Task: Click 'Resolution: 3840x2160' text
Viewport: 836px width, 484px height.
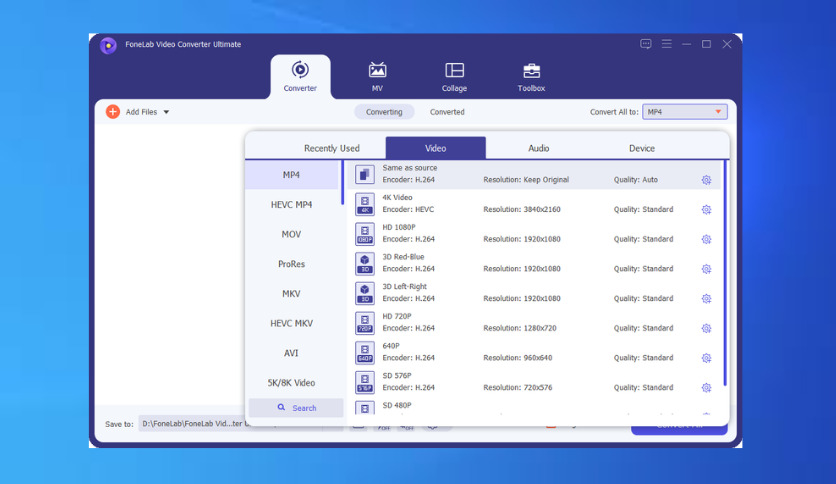Action: pos(521,209)
